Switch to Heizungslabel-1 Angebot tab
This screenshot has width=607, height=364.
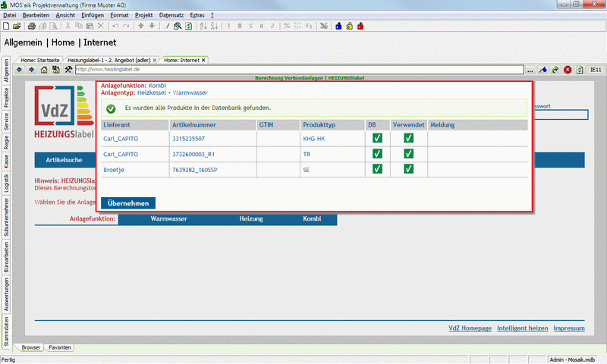[x=109, y=60]
